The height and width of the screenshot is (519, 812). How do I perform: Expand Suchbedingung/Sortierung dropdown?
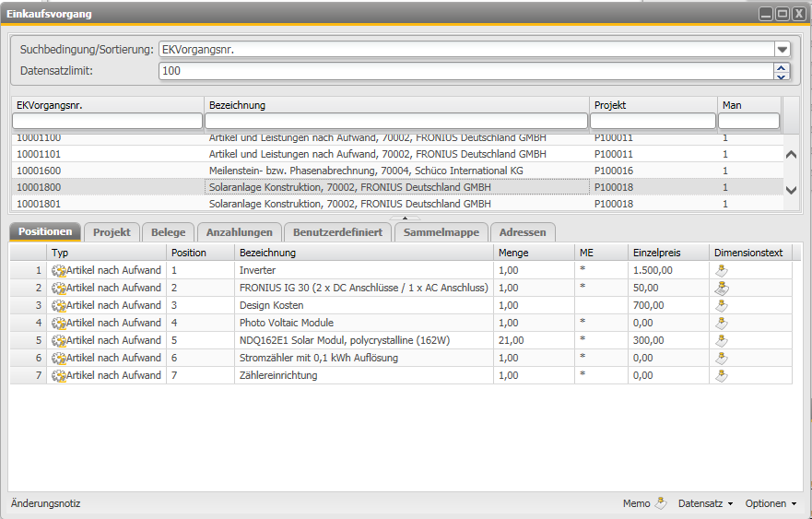[782, 50]
